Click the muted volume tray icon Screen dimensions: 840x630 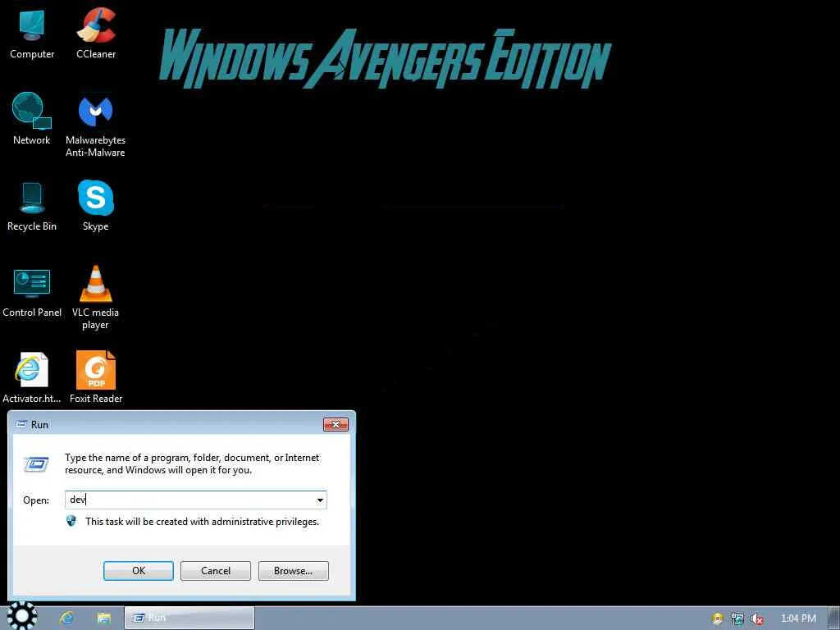tap(757, 619)
